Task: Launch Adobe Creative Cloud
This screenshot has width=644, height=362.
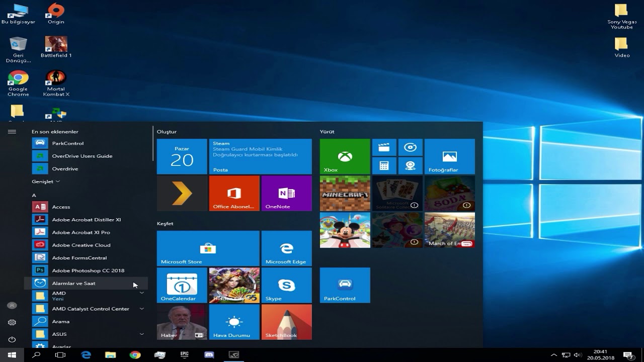Action: point(86,245)
